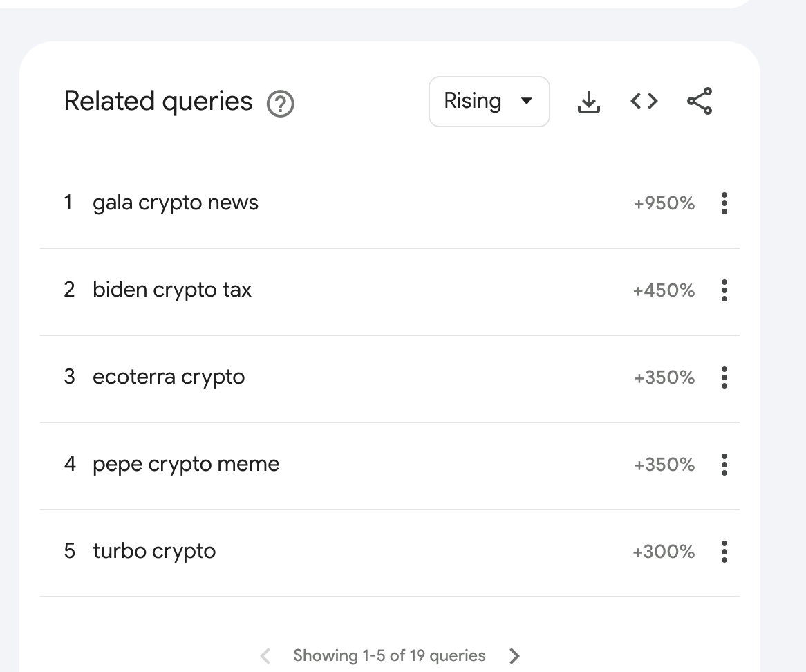Click the +950% value
806x672 pixels.
coord(664,203)
